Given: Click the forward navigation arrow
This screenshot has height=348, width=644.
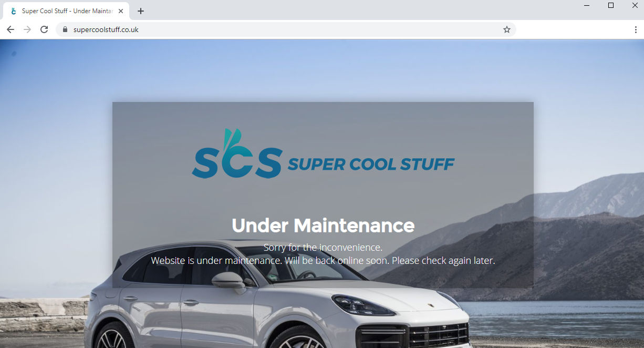Looking at the screenshot, I should click(27, 29).
